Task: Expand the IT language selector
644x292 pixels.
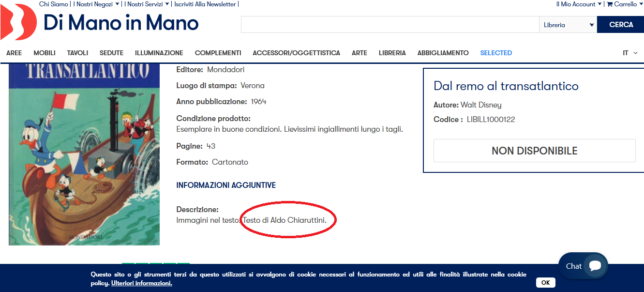Action: click(630, 53)
